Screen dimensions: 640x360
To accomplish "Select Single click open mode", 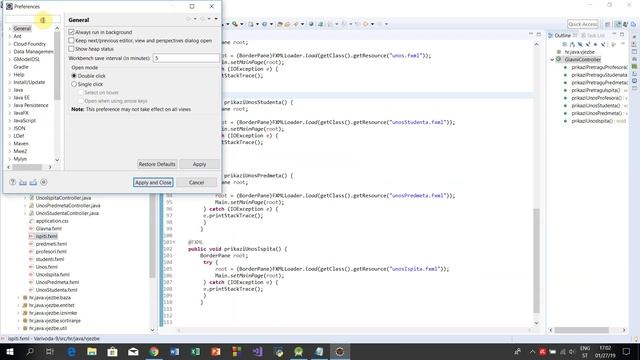I will [x=74, y=84].
